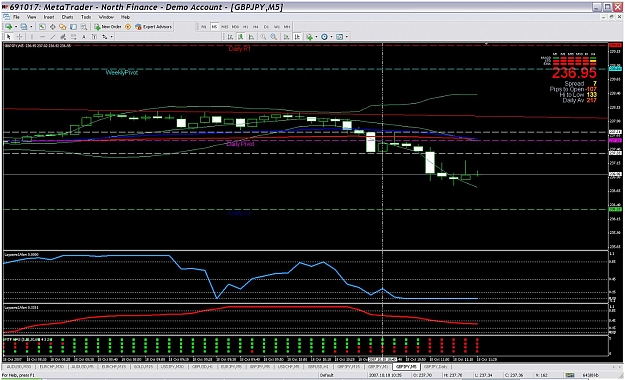Image resolution: width=625 pixels, height=380 pixels.
Task: Open the Periods clock icon
Action: (x=324, y=37)
